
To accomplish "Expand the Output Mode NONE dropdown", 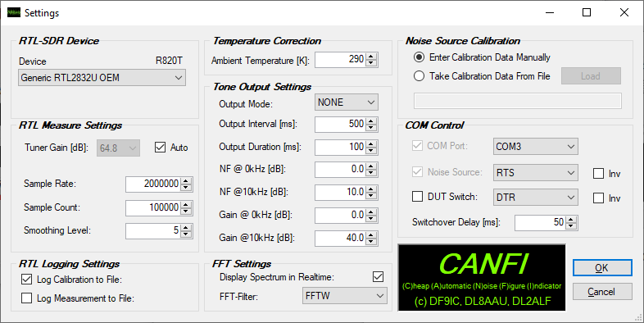I will (x=347, y=102).
